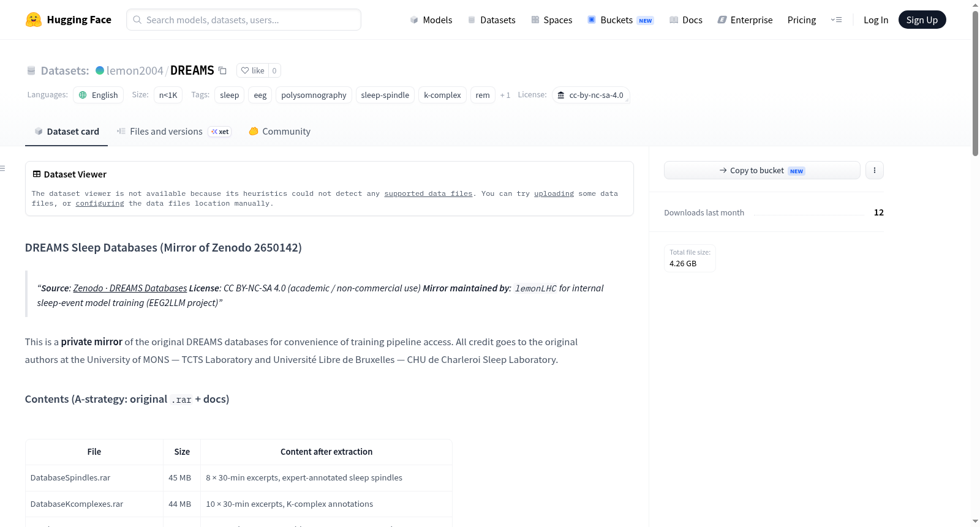This screenshot has height=527, width=980.
Task: Open the Enterprise page
Action: click(745, 20)
